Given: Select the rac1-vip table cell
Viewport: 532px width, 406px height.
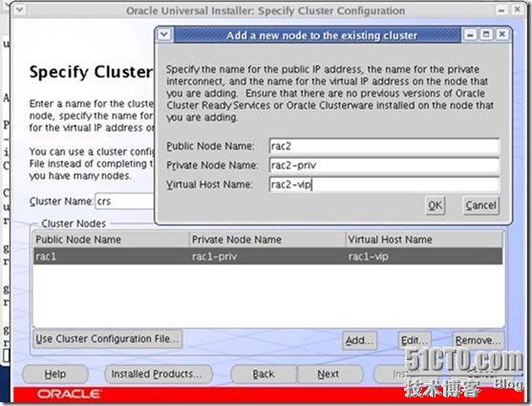Looking at the screenshot, I should (424, 256).
